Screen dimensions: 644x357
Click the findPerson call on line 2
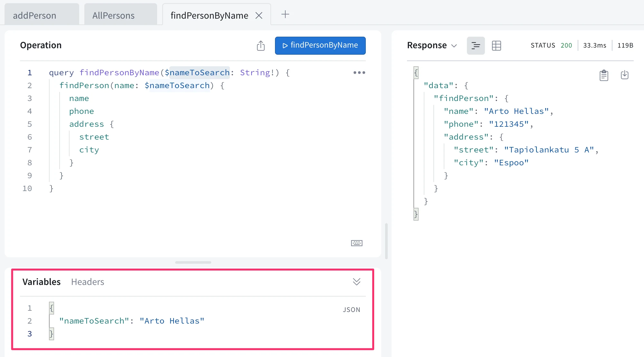[84, 86]
